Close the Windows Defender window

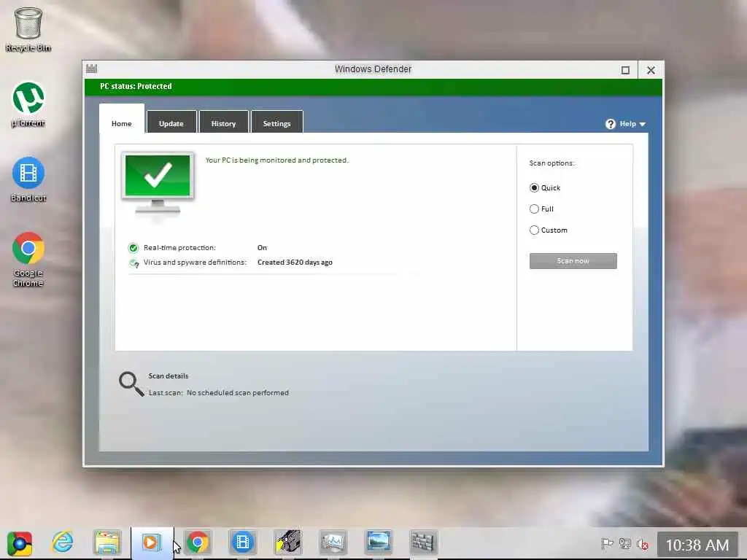pos(651,71)
